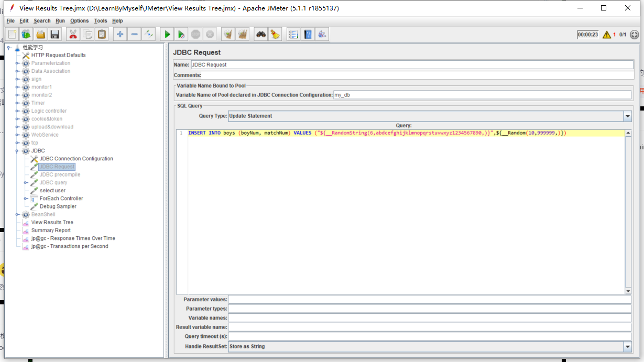Click the Variable names field
This screenshot has height=362, width=644.
pyautogui.click(x=430, y=318)
